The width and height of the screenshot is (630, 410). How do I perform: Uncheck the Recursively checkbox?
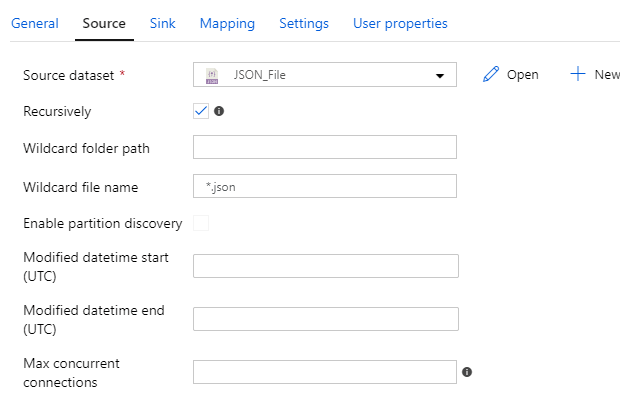tap(201, 111)
